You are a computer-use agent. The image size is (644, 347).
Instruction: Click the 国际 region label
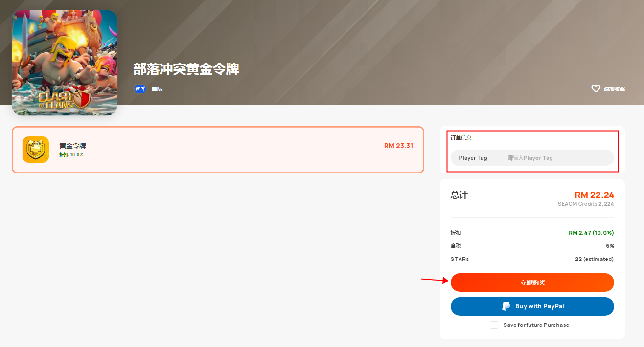(x=157, y=89)
